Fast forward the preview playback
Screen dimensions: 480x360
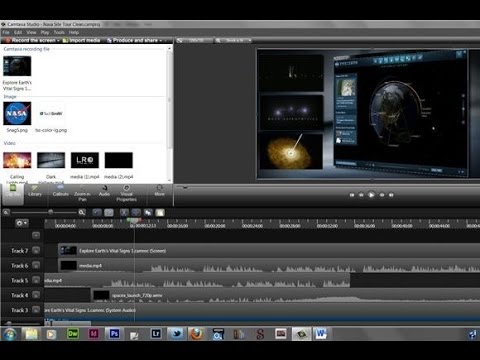coord(382,195)
